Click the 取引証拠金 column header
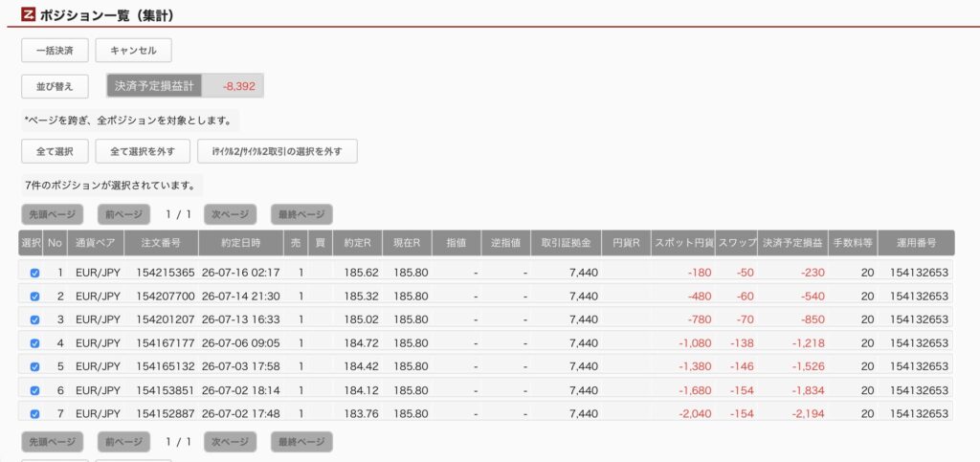The image size is (980, 462). (x=567, y=243)
